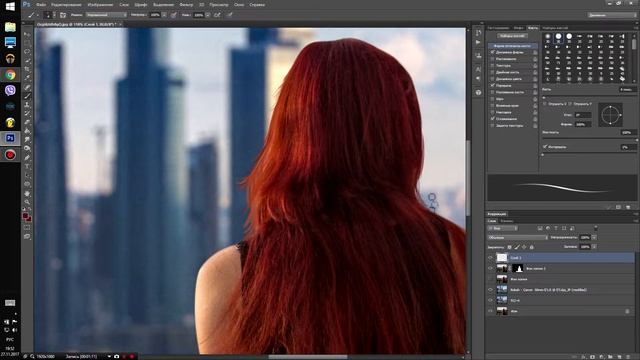Viewport: 640px width, 360px height.
Task: Open the Окно menu
Action: (x=239, y=5)
